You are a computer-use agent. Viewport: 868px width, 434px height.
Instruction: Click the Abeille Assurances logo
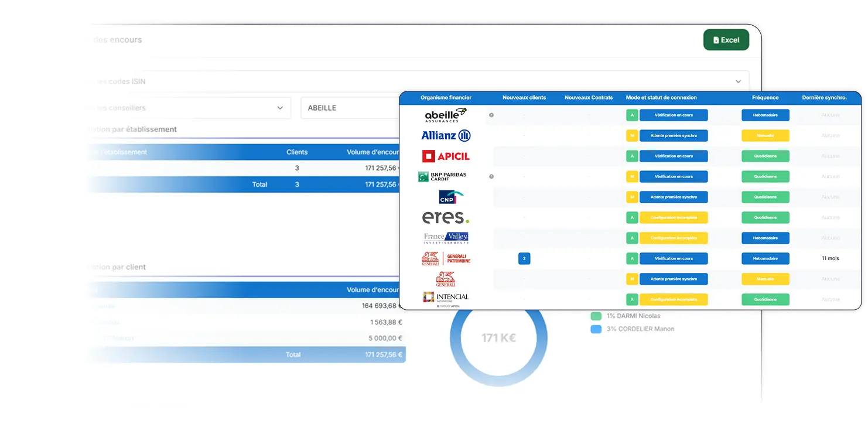pos(445,115)
